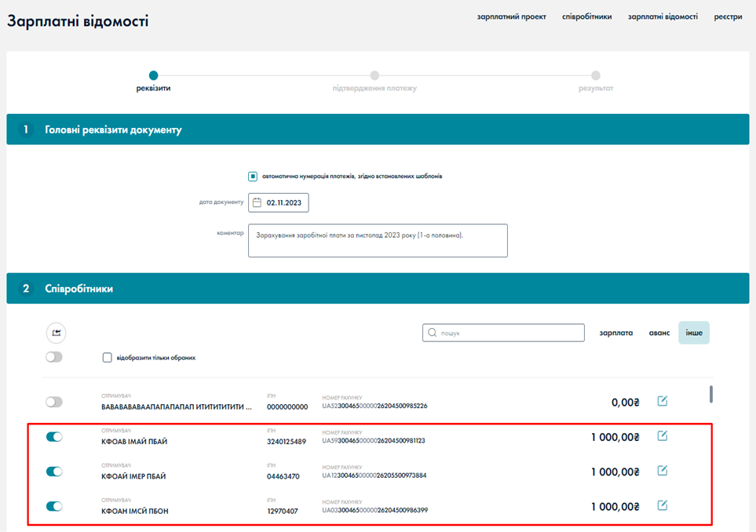Viewport: 756px width, 532px height.
Task: Click edit icon for КФОАН ІМСЙ ПБОН row
Action: click(662, 505)
